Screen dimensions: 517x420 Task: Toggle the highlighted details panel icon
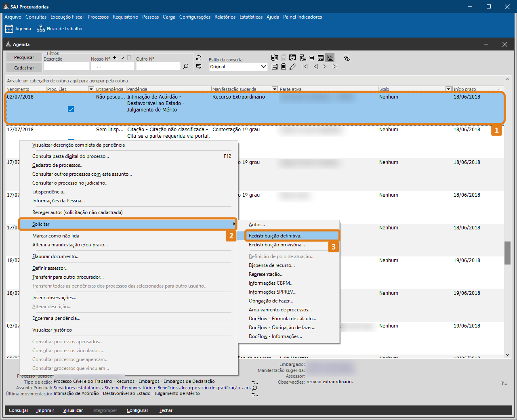point(330,58)
